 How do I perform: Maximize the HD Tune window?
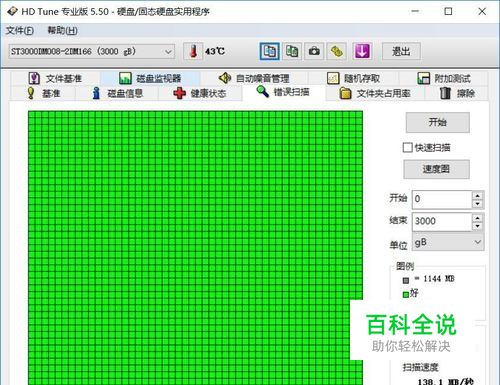click(x=449, y=11)
